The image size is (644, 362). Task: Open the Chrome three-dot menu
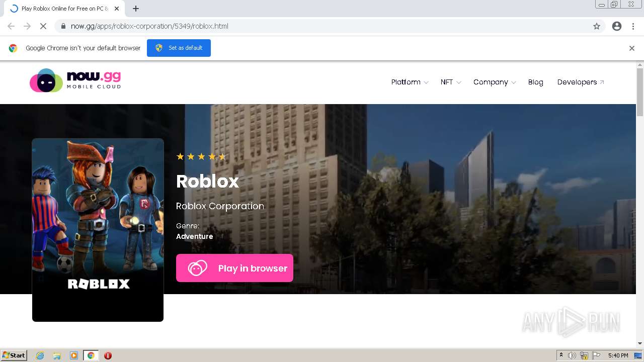(633, 26)
